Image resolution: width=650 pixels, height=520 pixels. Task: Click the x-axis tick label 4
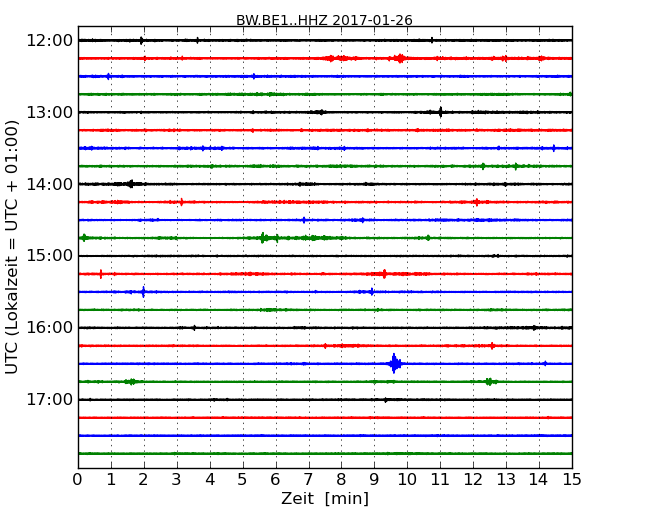click(210, 480)
